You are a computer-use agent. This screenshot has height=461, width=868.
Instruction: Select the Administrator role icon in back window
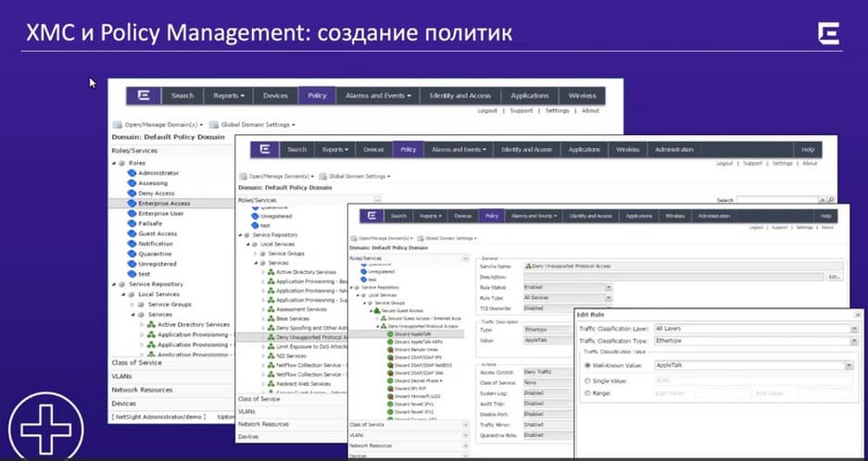(132, 173)
